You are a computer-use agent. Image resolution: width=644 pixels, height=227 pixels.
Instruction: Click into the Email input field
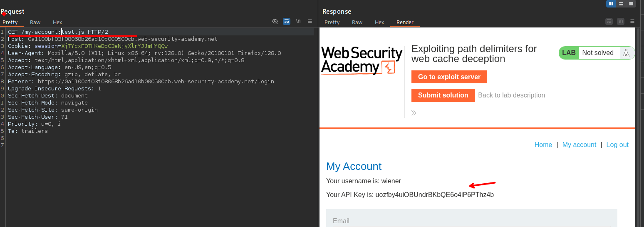(x=471, y=220)
